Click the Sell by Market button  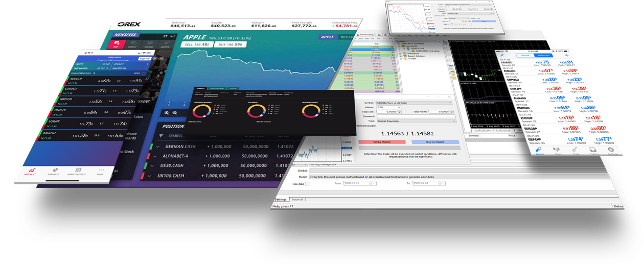coord(382,142)
